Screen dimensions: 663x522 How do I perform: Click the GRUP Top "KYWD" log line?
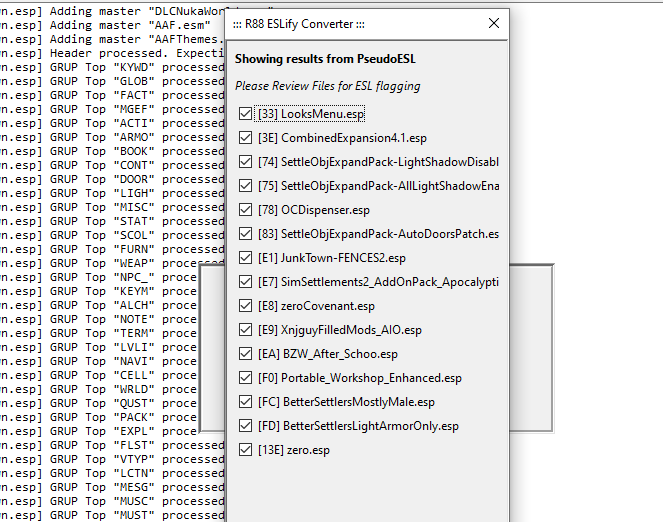(110, 67)
